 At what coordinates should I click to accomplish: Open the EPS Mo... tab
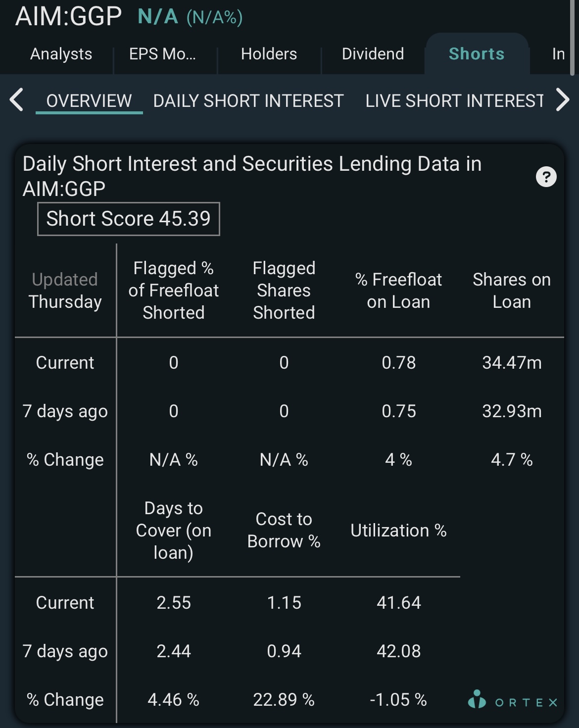click(163, 54)
